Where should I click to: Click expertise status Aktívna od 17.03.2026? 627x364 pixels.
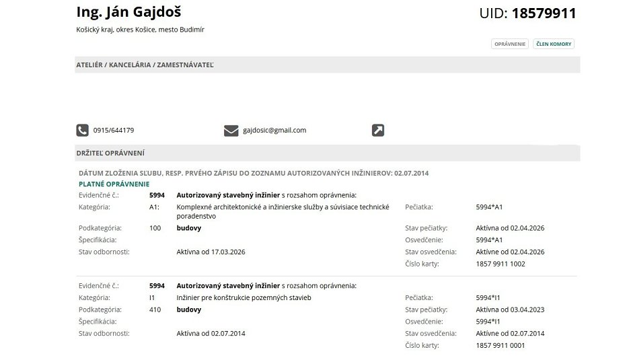tap(211, 252)
